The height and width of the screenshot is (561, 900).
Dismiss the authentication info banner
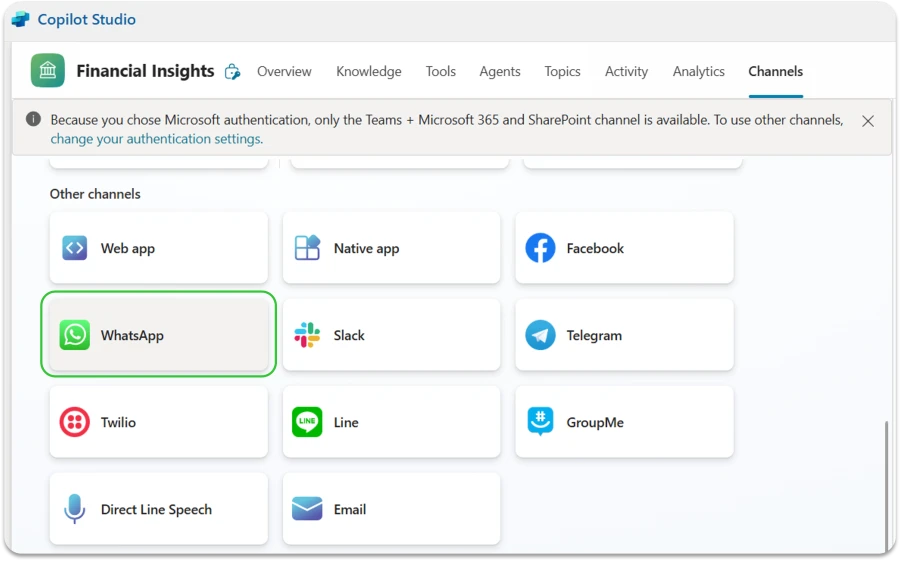tap(868, 121)
